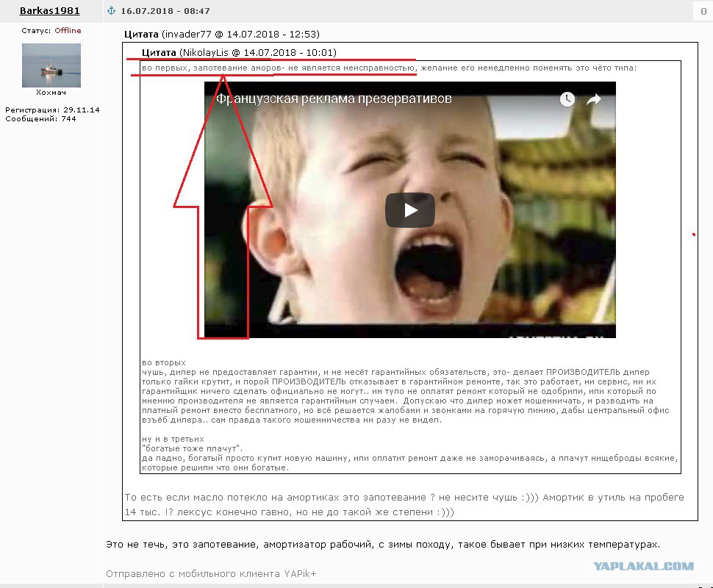Click the Share arrow icon on video
This screenshot has width=713, height=588.
(x=594, y=98)
